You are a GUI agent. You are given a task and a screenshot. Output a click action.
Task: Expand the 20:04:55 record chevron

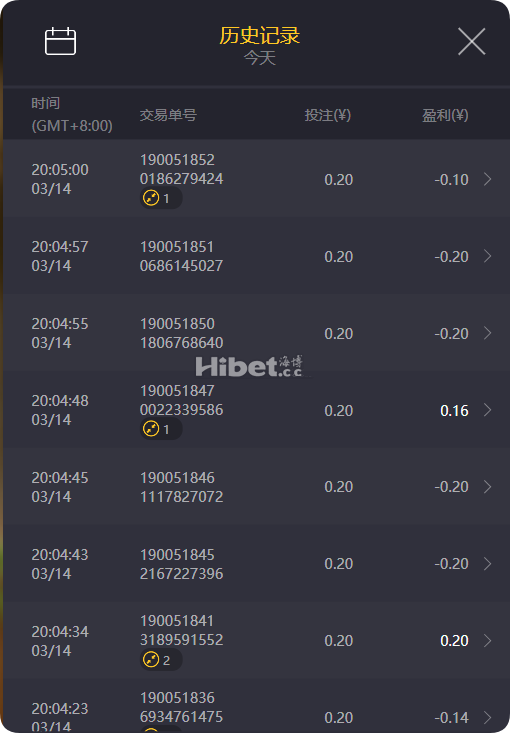(488, 333)
